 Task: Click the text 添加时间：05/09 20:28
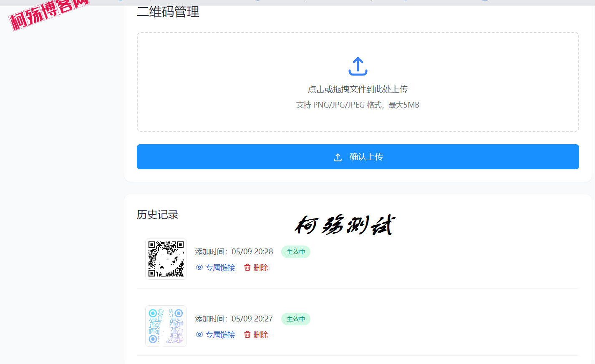[234, 252]
